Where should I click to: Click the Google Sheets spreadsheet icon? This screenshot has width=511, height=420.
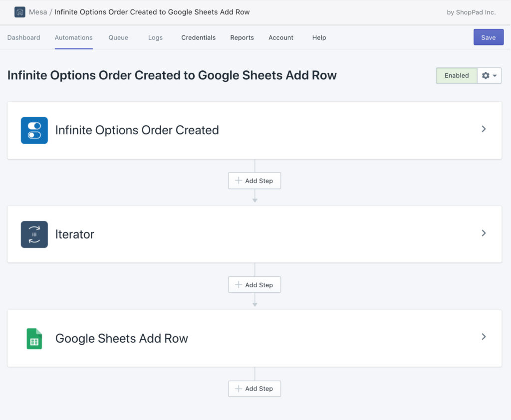34,339
